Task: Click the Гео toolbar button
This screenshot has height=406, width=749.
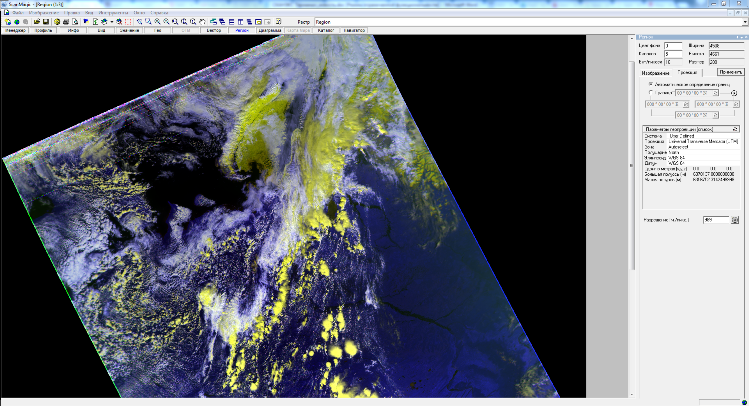Action: (x=158, y=30)
